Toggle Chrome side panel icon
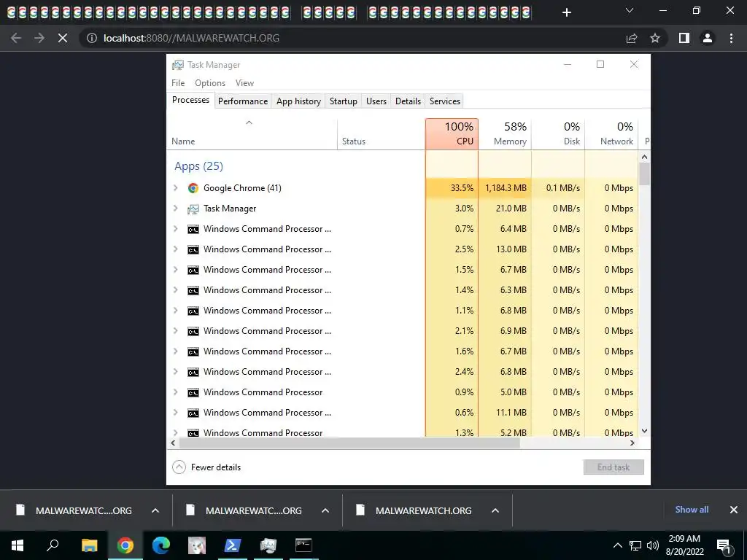 (x=684, y=38)
